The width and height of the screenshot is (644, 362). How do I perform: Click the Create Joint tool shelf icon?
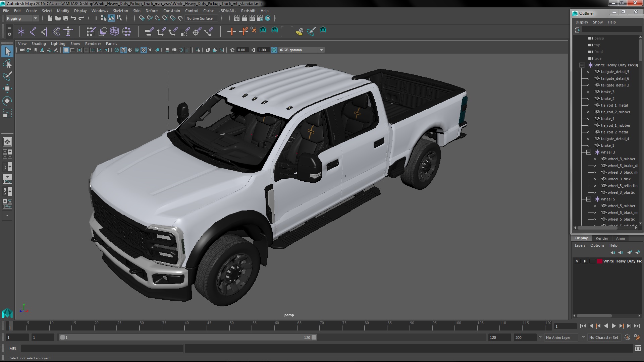coord(33,32)
